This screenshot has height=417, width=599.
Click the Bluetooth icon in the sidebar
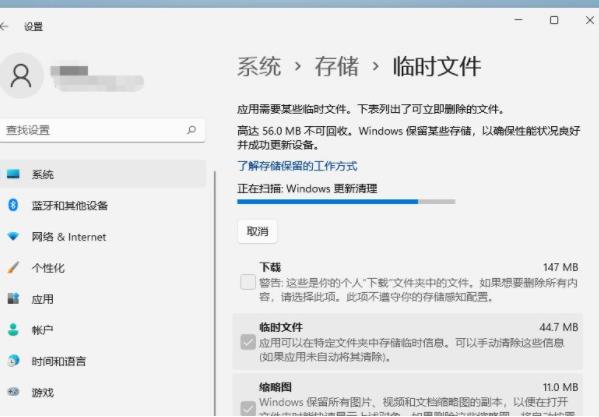[x=13, y=205]
